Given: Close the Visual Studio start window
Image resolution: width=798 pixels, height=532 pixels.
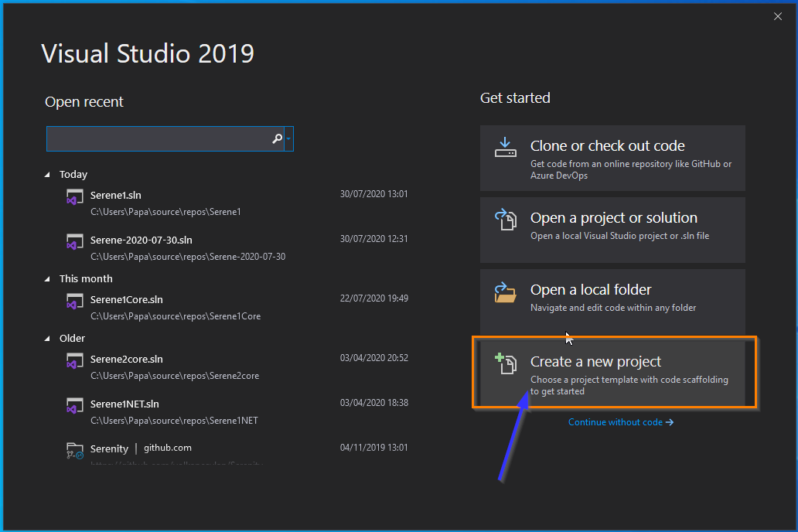Looking at the screenshot, I should pos(778,16).
